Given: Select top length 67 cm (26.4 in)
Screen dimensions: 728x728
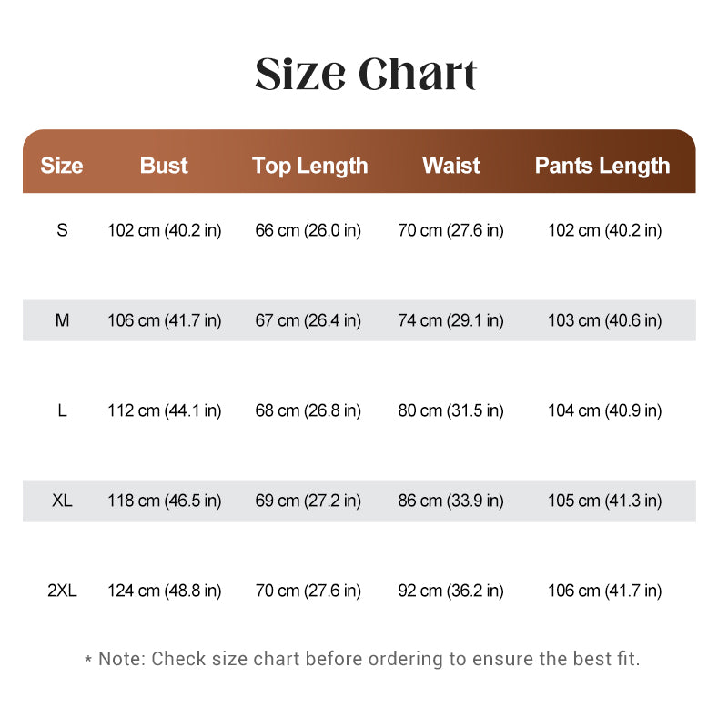Looking at the screenshot, I should 308,321.
